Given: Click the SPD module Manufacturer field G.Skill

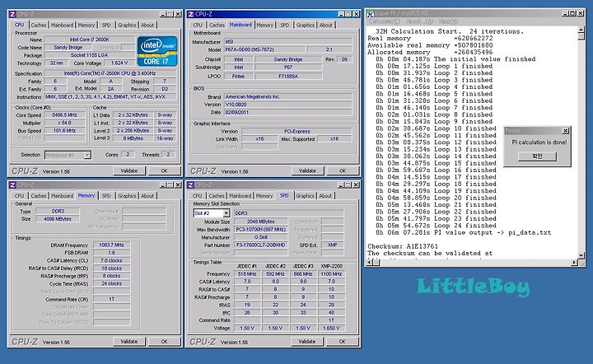Looking at the screenshot, I should pos(260,237).
